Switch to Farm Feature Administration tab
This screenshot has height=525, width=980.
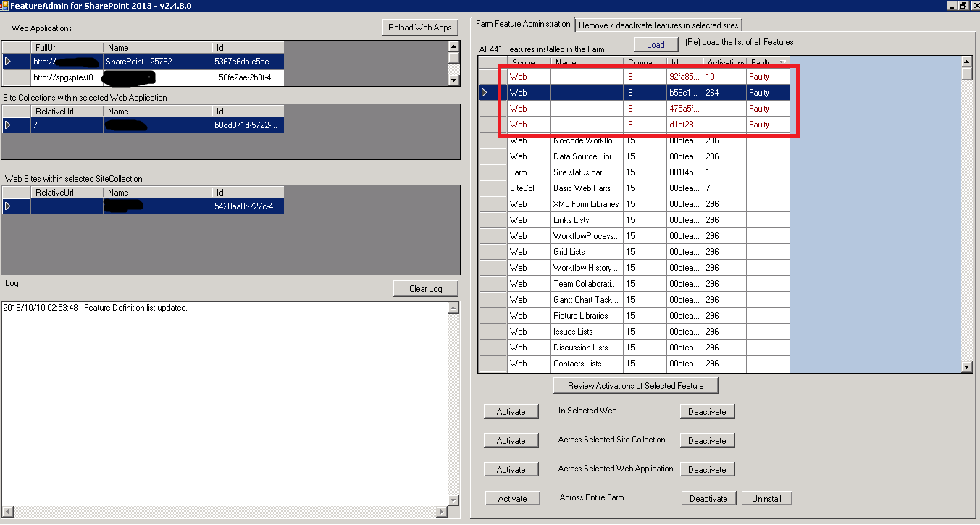[523, 24]
